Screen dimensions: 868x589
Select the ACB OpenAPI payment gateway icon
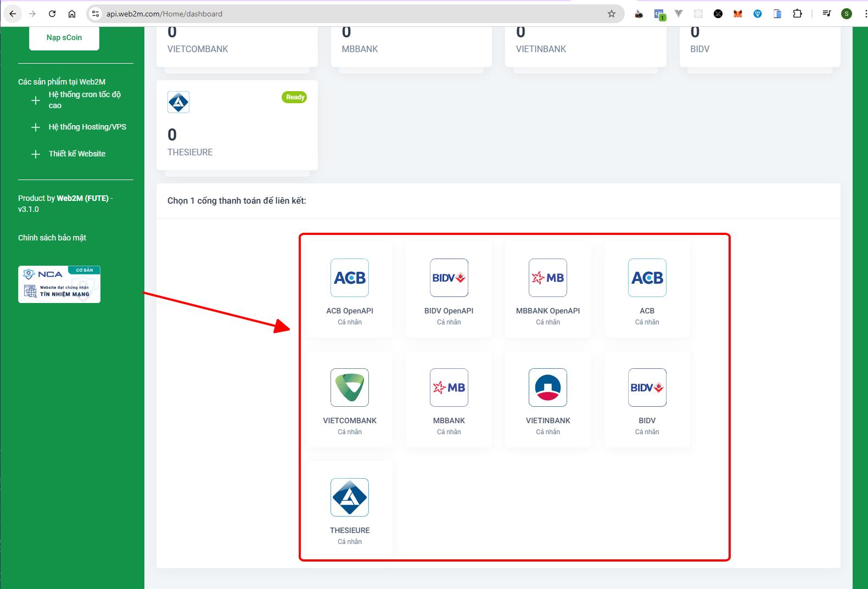[x=350, y=278]
